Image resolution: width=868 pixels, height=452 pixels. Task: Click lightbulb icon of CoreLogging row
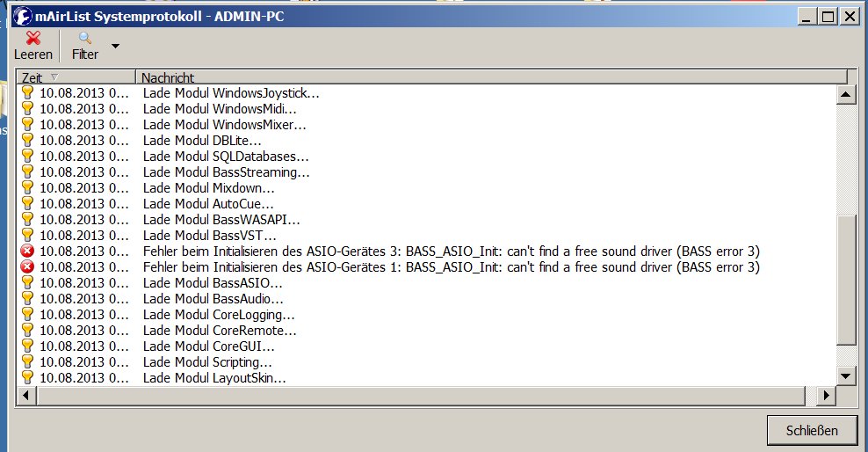pyautogui.click(x=27, y=314)
